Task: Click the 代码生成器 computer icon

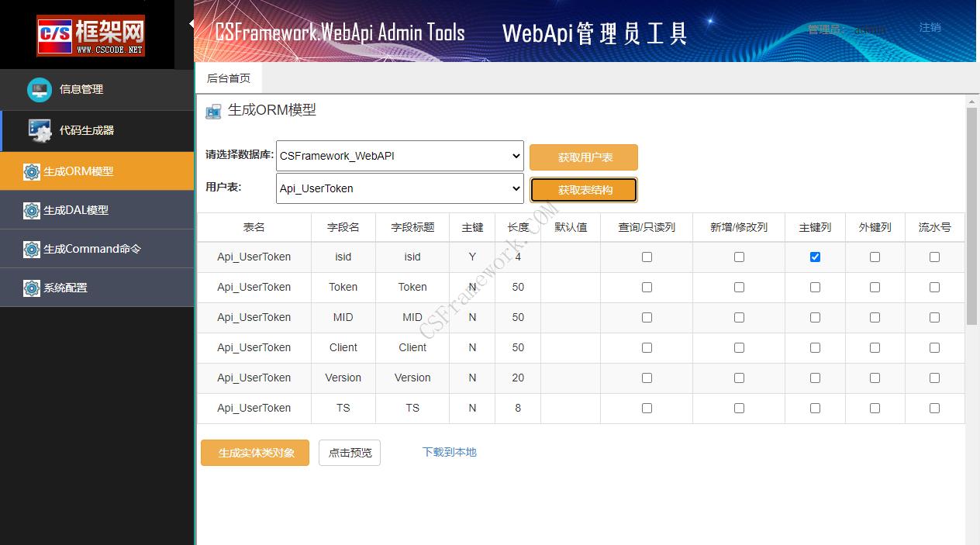Action: [40, 130]
